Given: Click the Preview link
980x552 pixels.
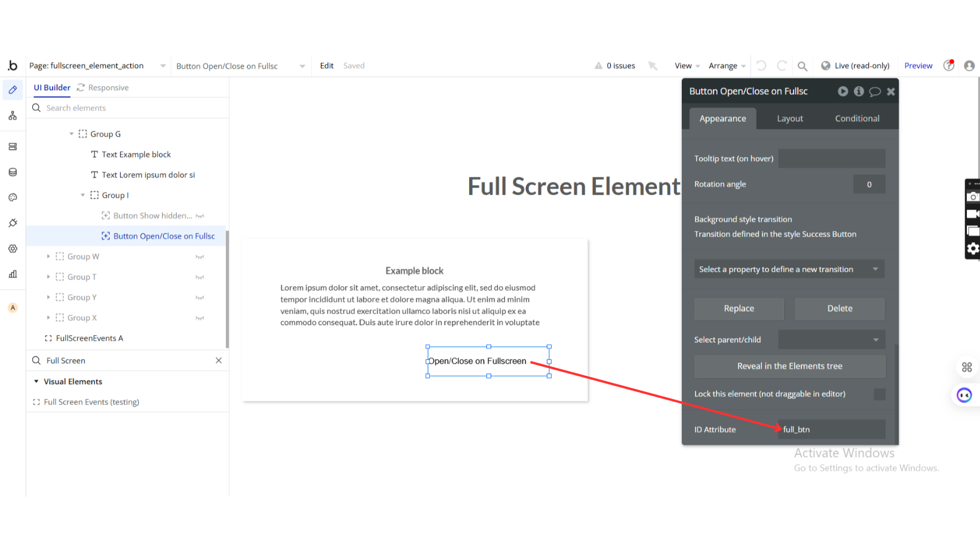Looking at the screenshot, I should (x=918, y=66).
